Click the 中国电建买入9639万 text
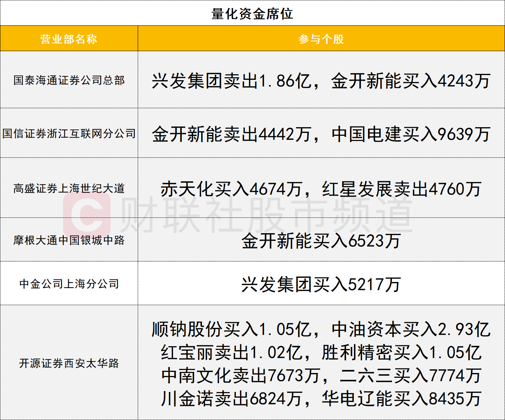This screenshot has width=505, height=420. 411,134
